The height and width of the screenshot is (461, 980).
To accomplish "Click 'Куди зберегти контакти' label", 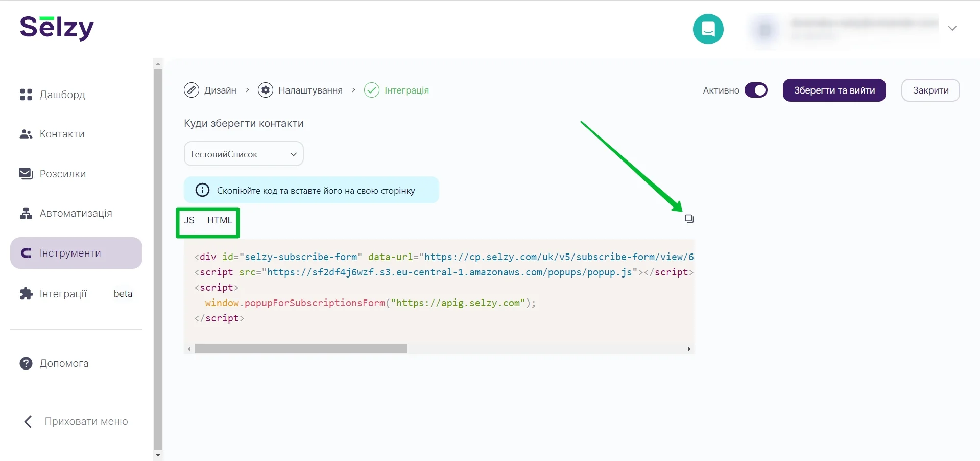I will coord(244,123).
